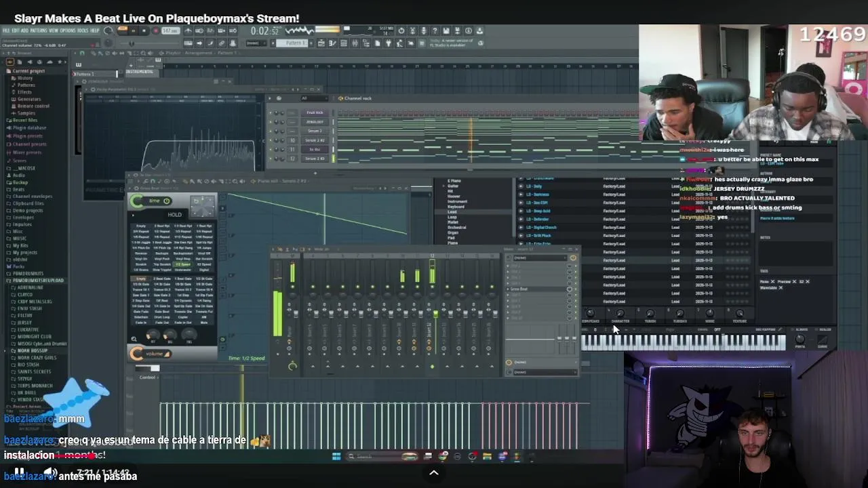
Task: Expand the Packs folder in browser
Action: (18, 266)
